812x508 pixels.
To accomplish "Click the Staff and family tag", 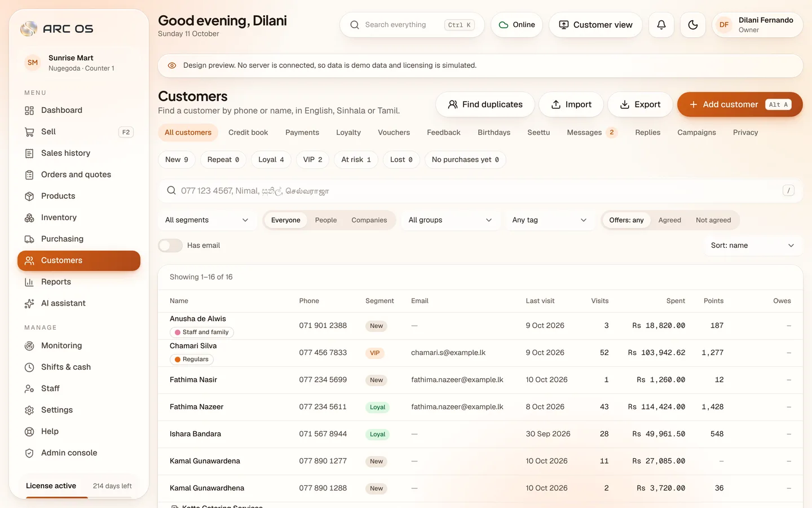I will pos(202,332).
